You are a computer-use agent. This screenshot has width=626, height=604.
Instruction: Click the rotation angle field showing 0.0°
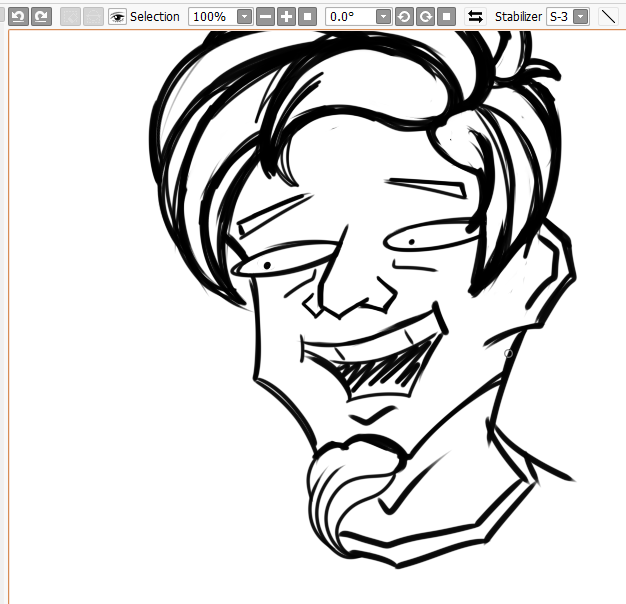click(x=351, y=17)
